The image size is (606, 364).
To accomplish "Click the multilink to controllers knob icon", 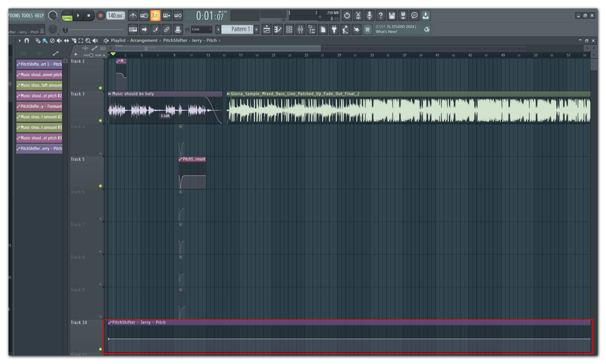I will click(178, 29).
